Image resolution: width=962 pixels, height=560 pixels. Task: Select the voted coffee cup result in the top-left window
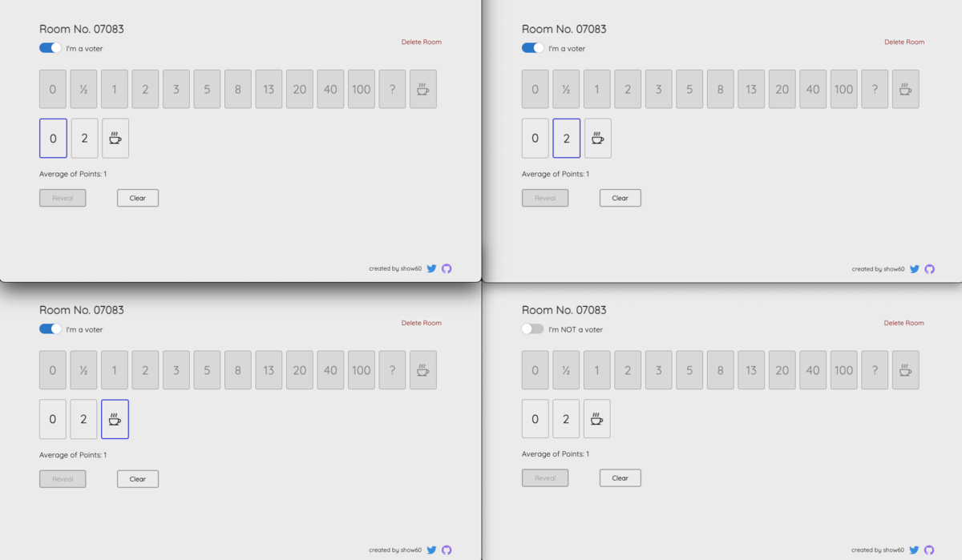coord(115,138)
